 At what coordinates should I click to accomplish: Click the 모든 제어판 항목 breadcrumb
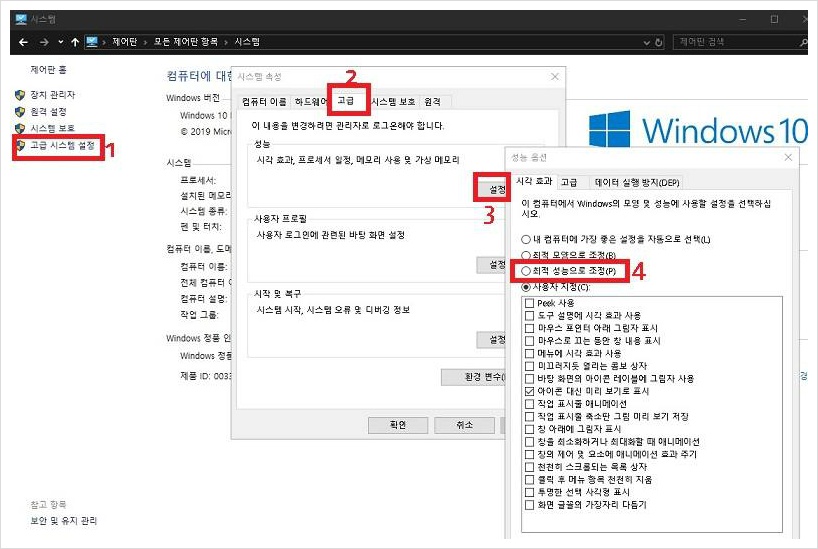tap(185, 42)
